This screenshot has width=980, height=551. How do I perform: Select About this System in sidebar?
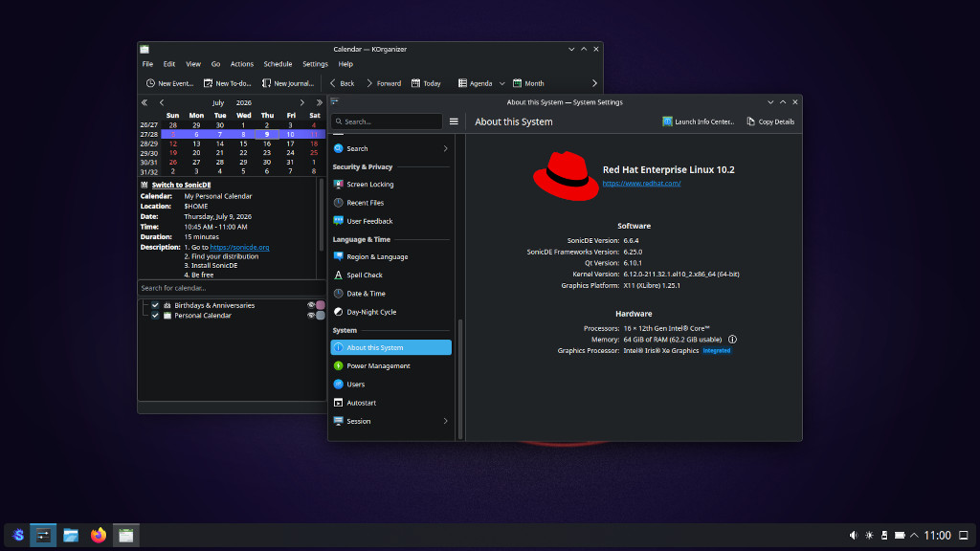(390, 347)
